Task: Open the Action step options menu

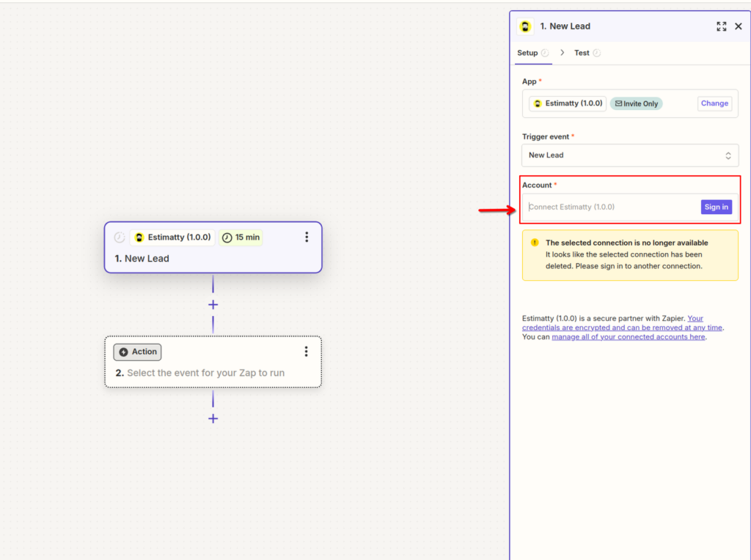Action: 306,352
